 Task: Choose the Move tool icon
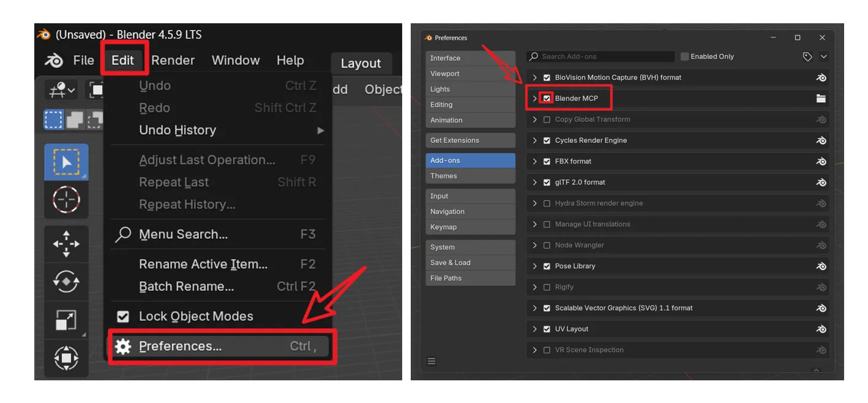tap(66, 244)
